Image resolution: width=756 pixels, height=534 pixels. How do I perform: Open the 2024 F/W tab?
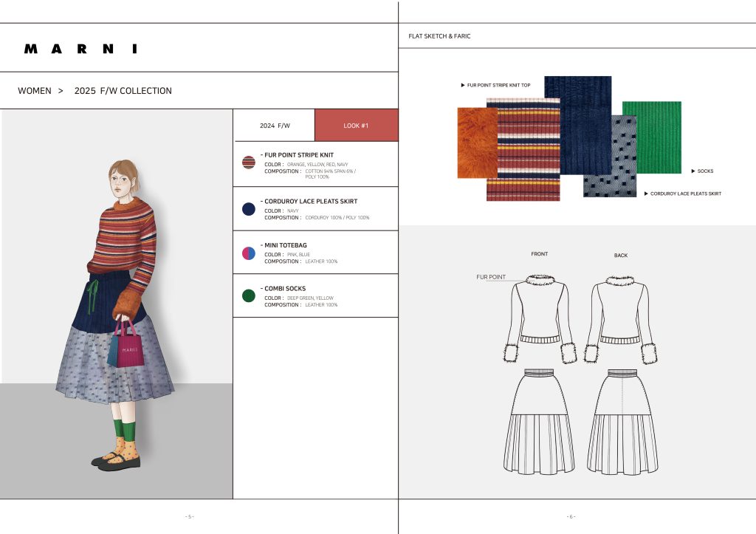click(275, 126)
